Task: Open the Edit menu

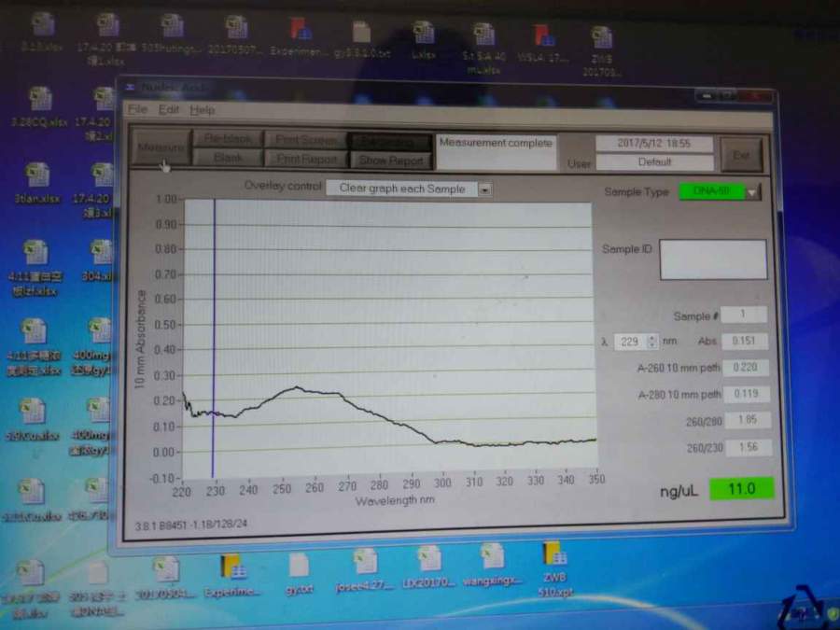Action: coord(168,109)
